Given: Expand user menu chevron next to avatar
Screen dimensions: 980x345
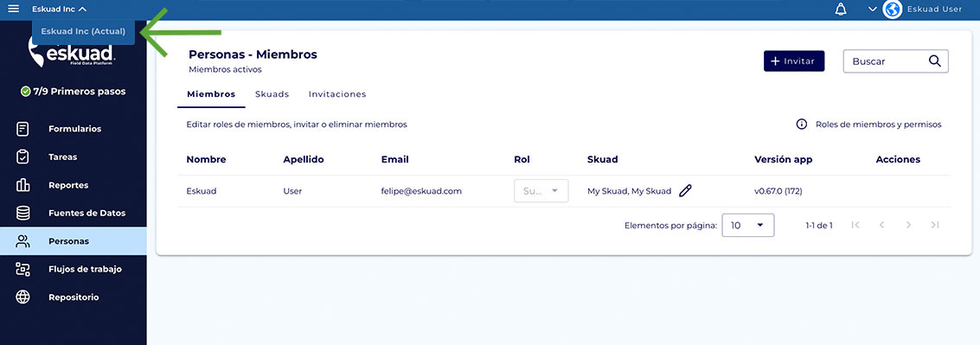Looking at the screenshot, I should [x=873, y=10].
